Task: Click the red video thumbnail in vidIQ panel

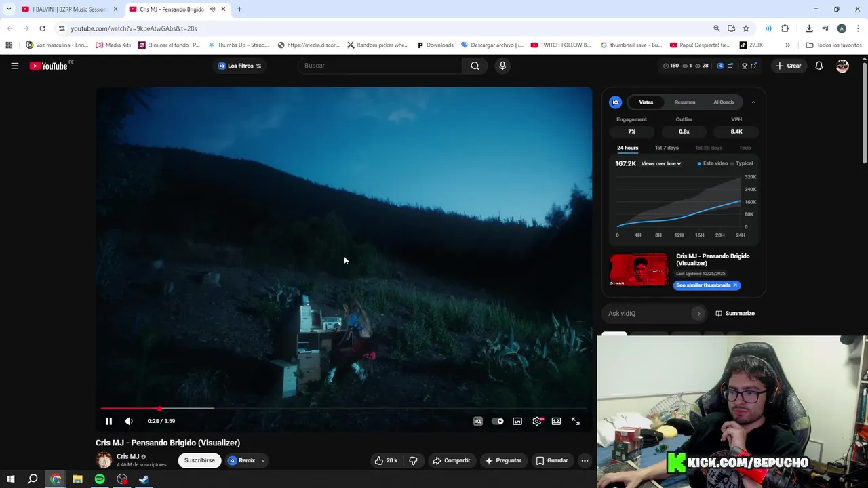Action: [639, 270]
